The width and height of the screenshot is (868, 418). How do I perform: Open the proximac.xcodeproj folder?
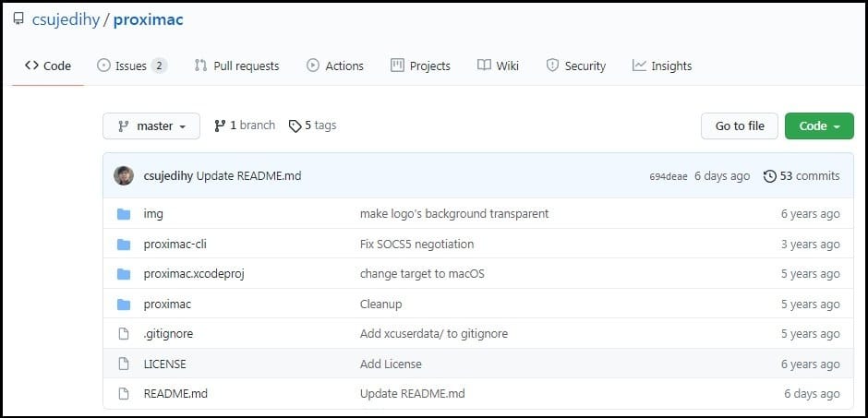pos(194,274)
